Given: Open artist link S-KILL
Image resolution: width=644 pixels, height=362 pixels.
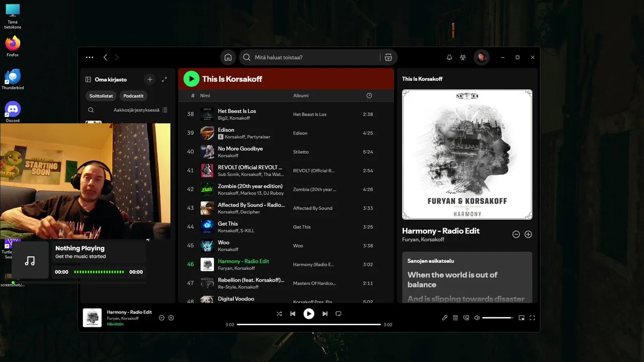Looking at the screenshot, I should (x=248, y=231).
